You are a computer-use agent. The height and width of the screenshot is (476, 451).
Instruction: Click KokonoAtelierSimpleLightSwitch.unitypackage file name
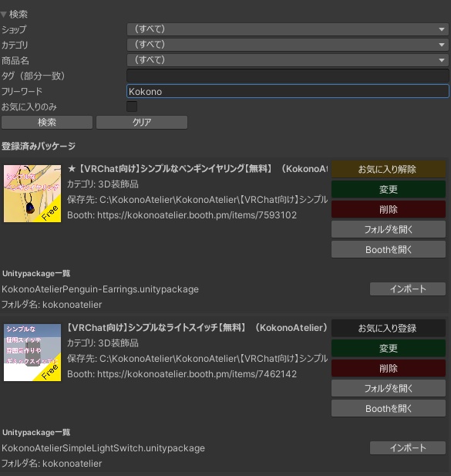(x=103, y=448)
